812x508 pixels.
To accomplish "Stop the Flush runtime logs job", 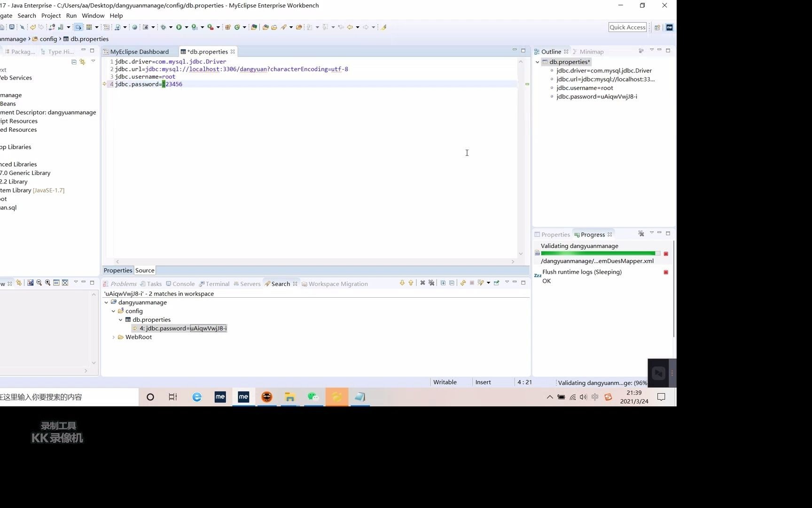I will pos(665,272).
